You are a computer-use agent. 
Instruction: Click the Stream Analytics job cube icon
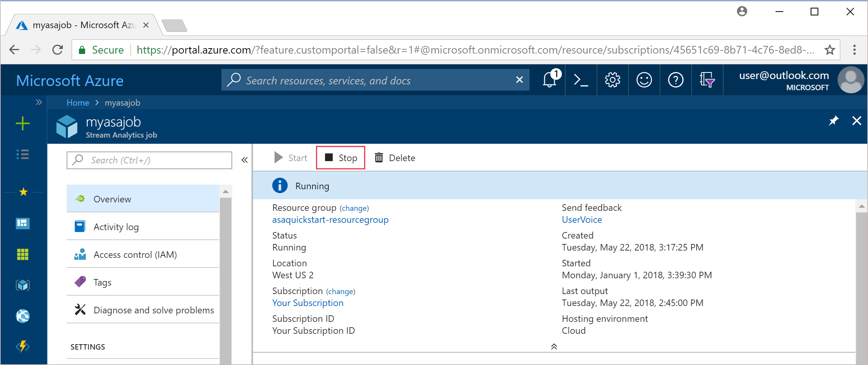click(67, 126)
